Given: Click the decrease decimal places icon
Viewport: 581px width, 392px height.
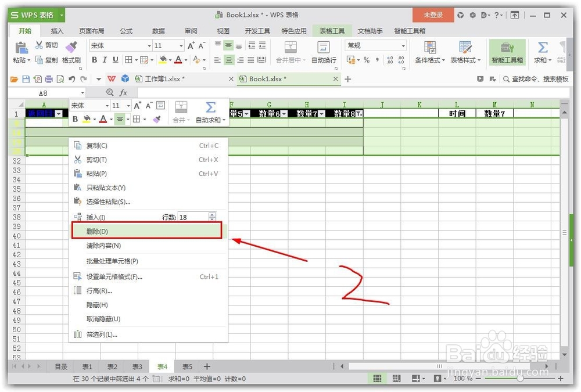Looking at the screenshot, I should pyautogui.click(x=401, y=60).
